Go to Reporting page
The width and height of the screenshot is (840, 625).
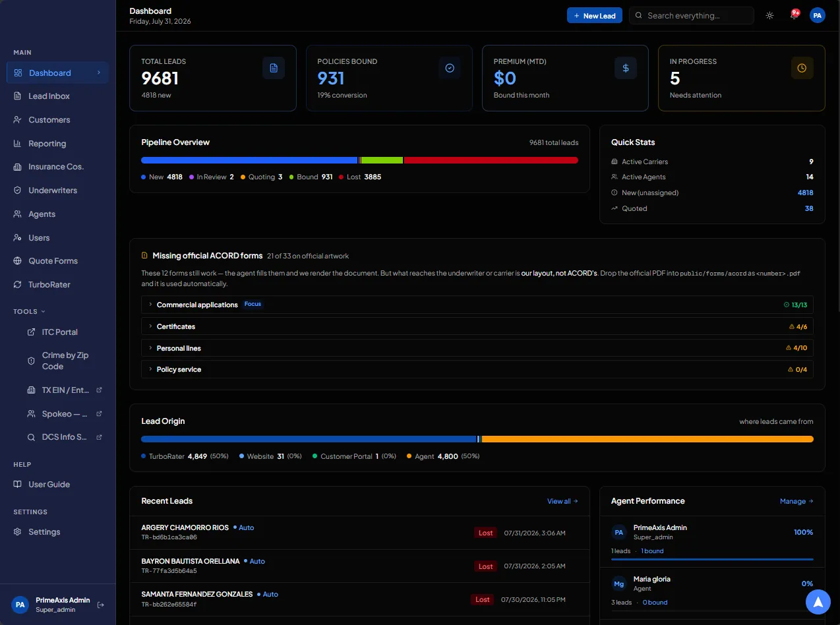pos(57,143)
